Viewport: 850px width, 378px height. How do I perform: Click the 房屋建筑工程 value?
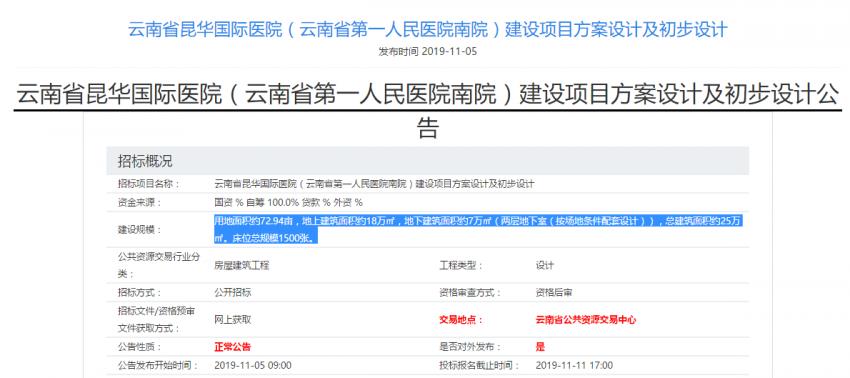(x=242, y=266)
